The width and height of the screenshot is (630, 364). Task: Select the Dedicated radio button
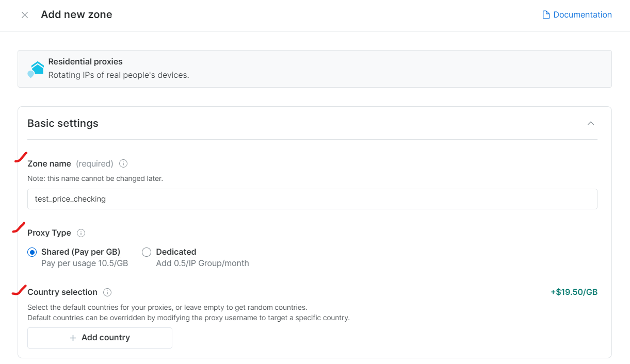147,252
